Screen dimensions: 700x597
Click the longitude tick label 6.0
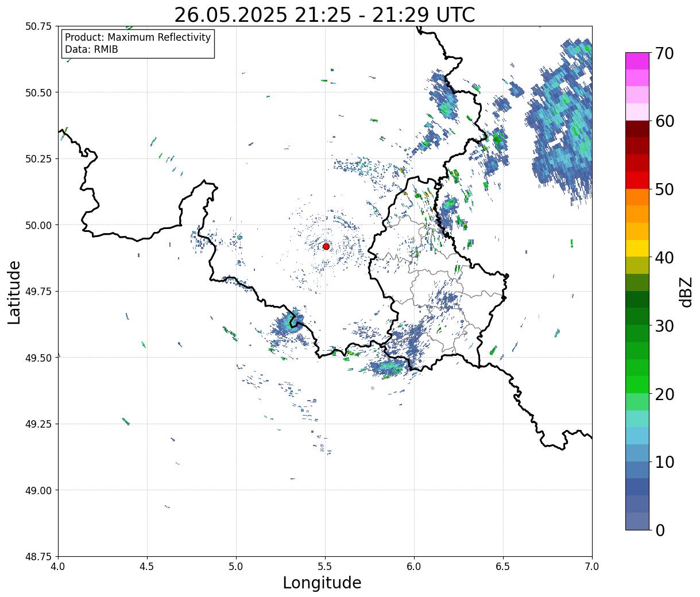pyautogui.click(x=414, y=567)
